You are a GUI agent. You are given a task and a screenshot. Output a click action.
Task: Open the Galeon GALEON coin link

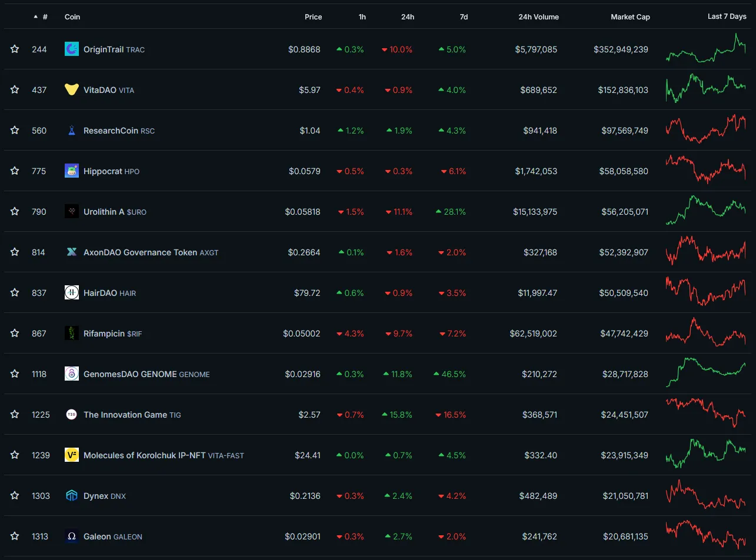[x=113, y=536]
